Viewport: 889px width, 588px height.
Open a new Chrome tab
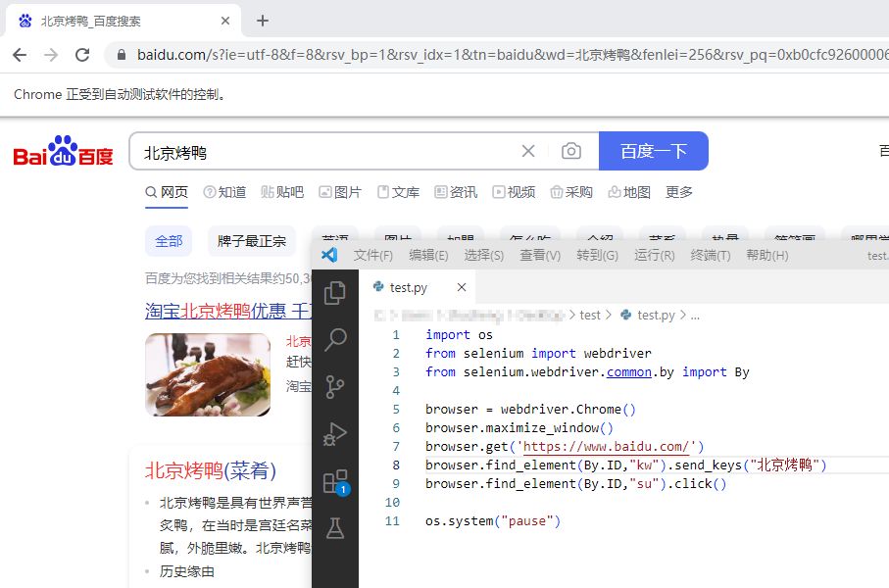point(263,21)
